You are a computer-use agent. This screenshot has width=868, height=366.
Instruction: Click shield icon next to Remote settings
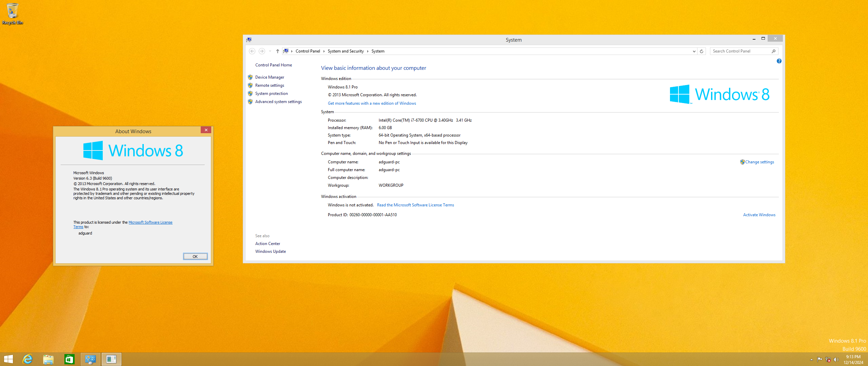[250, 85]
